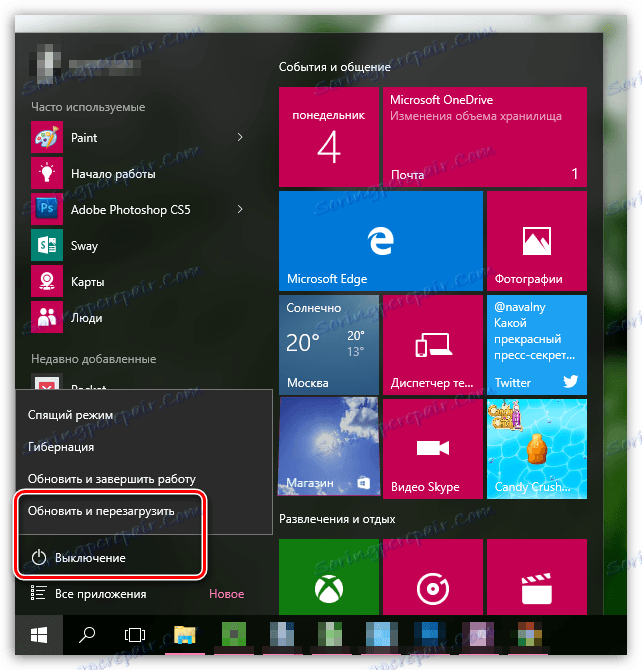The image size is (642, 670).
Task: Open the Paint app icon
Action: tap(47, 138)
